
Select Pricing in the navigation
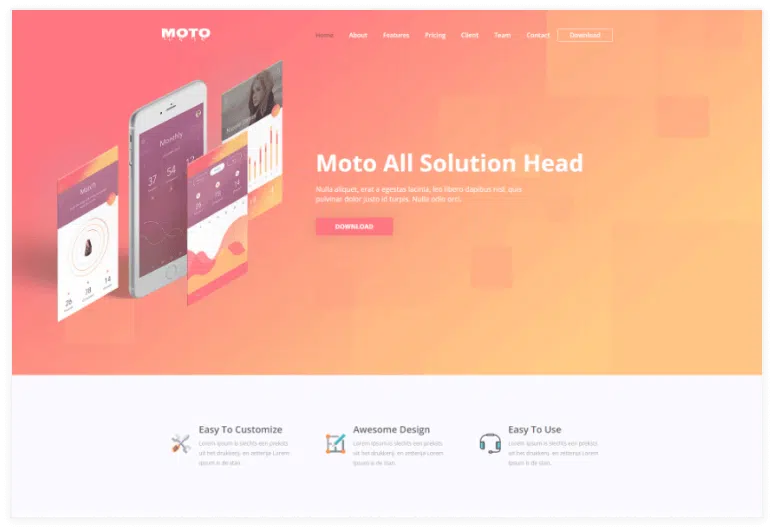(x=435, y=35)
